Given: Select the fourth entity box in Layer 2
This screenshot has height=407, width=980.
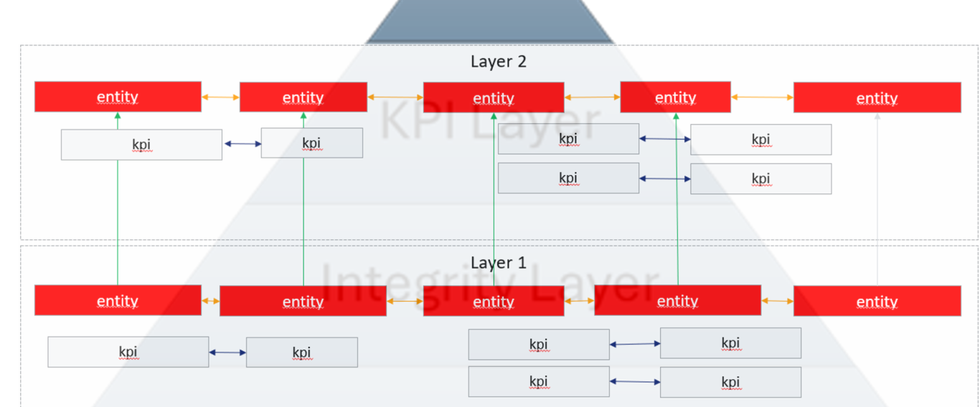Looking at the screenshot, I should 675,97.
